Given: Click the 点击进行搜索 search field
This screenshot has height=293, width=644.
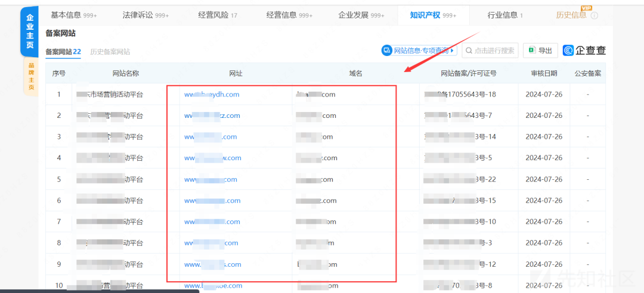Looking at the screenshot, I should tap(490, 51).
